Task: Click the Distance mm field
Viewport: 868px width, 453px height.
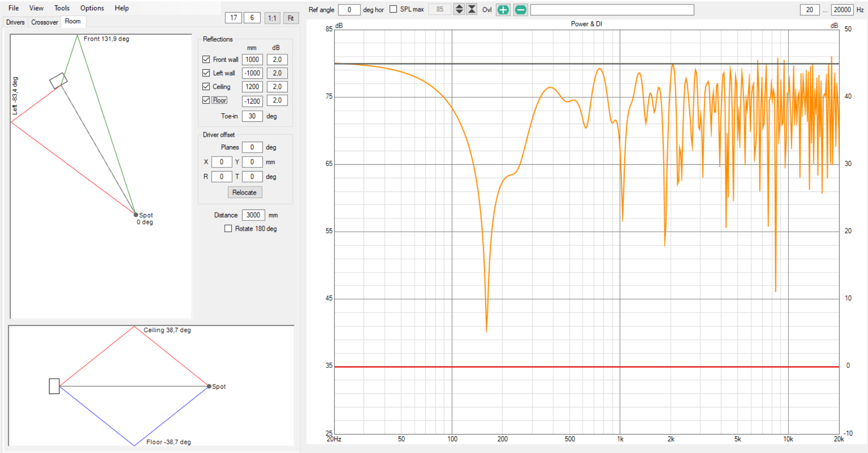Action: [253, 215]
